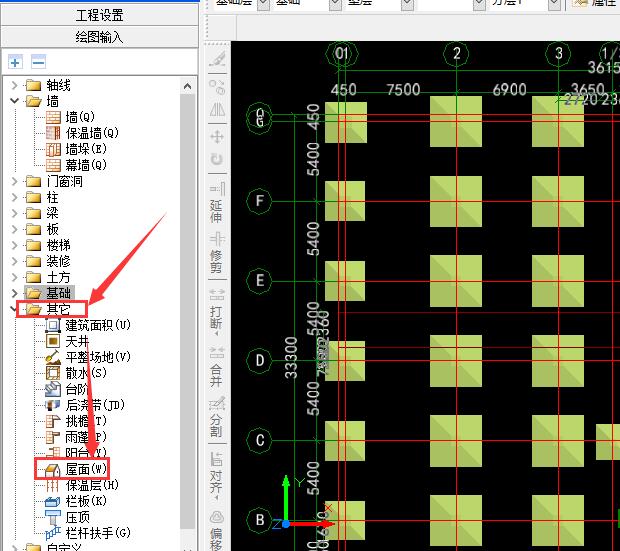Click the minus collapse-all button above tree
This screenshot has width=620, height=551.
(x=38, y=62)
